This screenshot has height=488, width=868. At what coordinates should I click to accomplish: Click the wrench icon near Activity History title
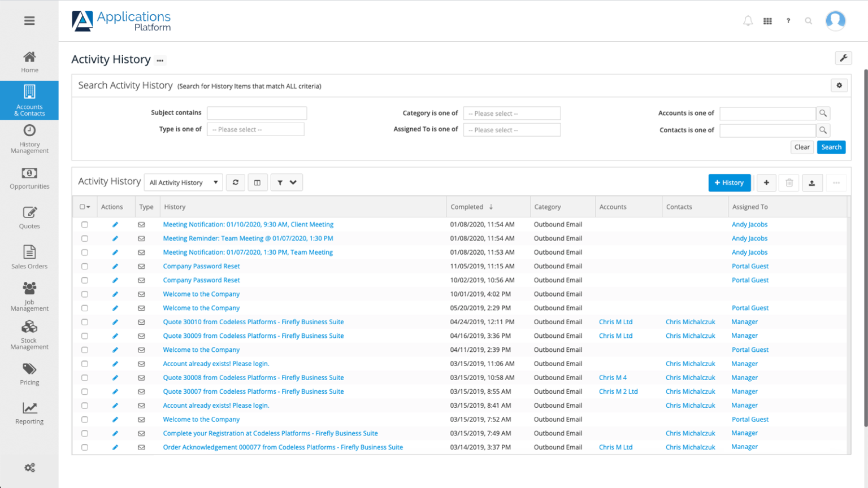843,58
